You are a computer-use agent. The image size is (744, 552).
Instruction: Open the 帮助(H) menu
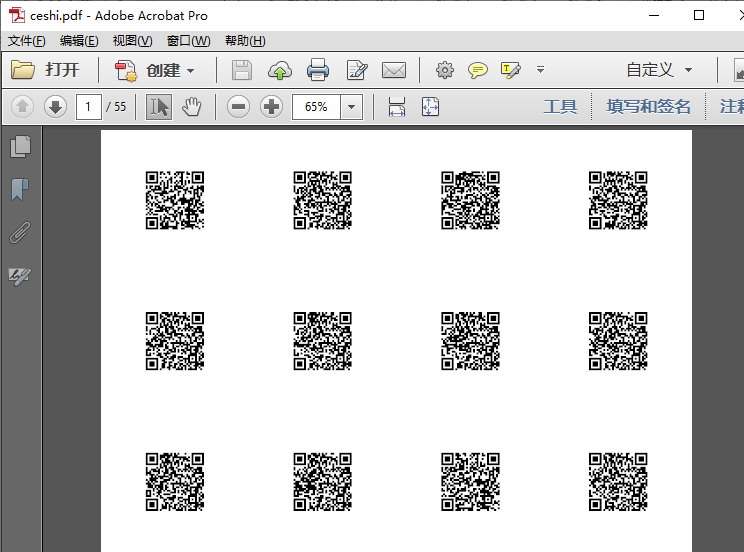point(245,41)
